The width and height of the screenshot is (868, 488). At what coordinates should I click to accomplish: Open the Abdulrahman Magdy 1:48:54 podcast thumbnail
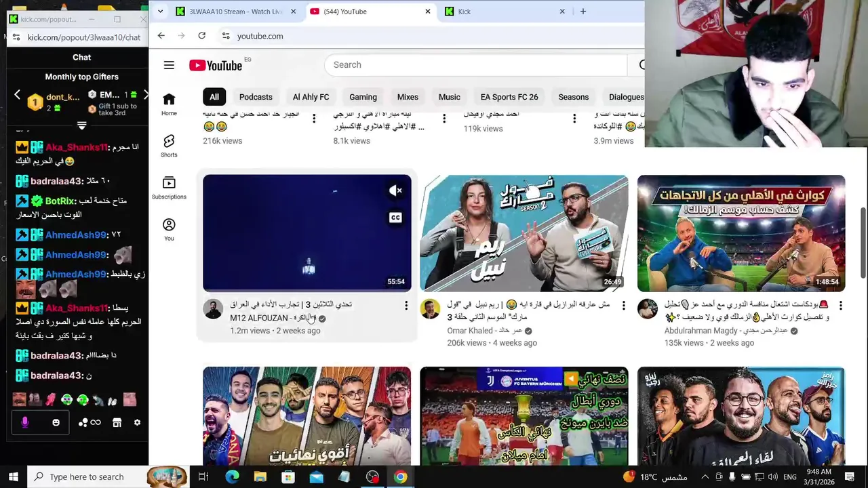pos(741,233)
